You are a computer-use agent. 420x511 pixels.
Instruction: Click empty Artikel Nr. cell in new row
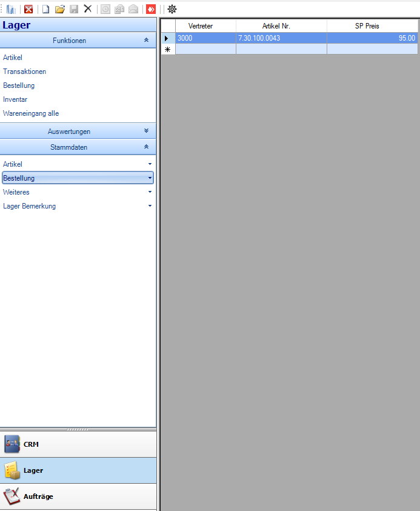(282, 49)
